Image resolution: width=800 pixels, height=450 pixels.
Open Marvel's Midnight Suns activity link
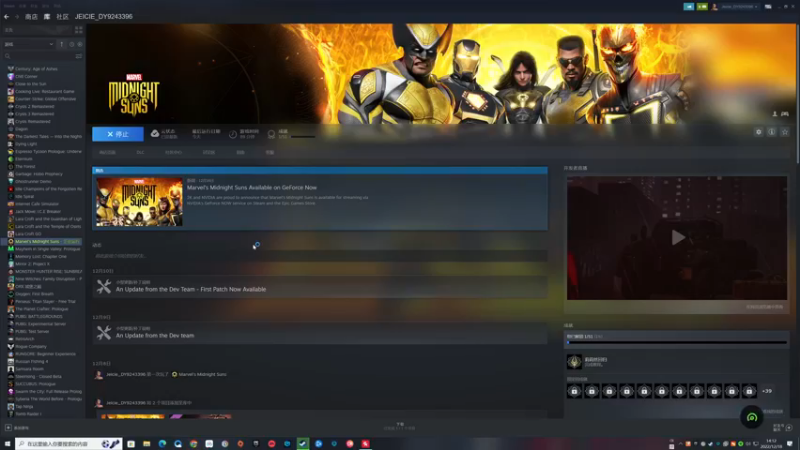pyautogui.click(x=203, y=374)
